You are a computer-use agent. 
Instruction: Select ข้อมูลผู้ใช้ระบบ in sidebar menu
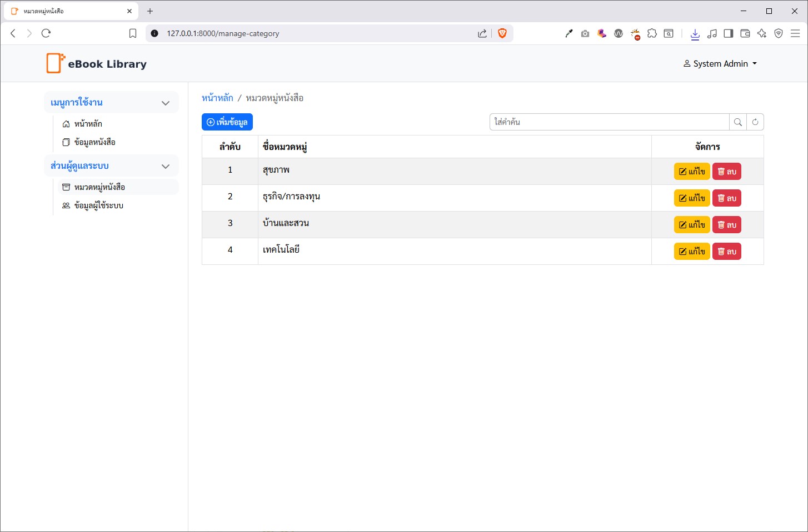[98, 205]
